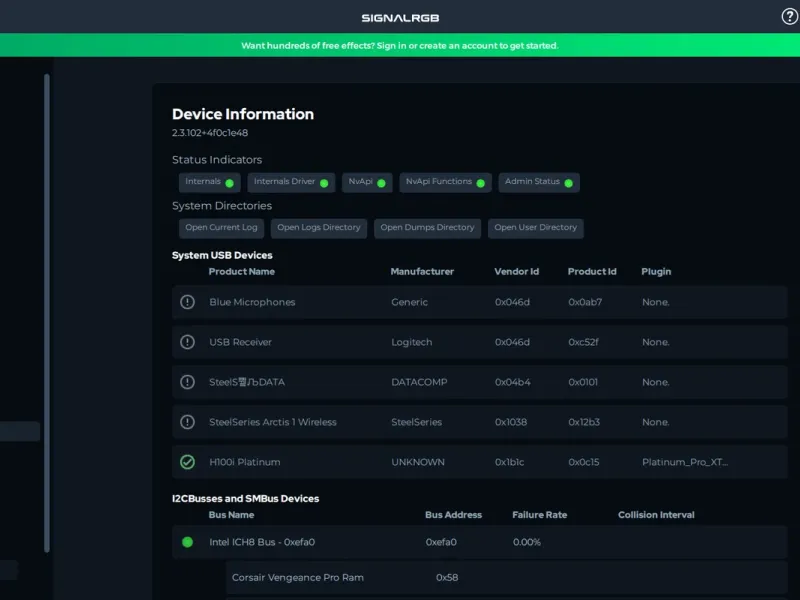800x600 pixels.
Task: Click the 0x1b1c vendor id cell
Action: [509, 462]
